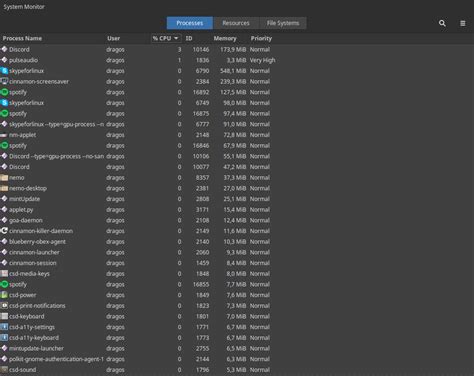Sort by Process Name column header
The image size is (474, 376).
[22, 38]
